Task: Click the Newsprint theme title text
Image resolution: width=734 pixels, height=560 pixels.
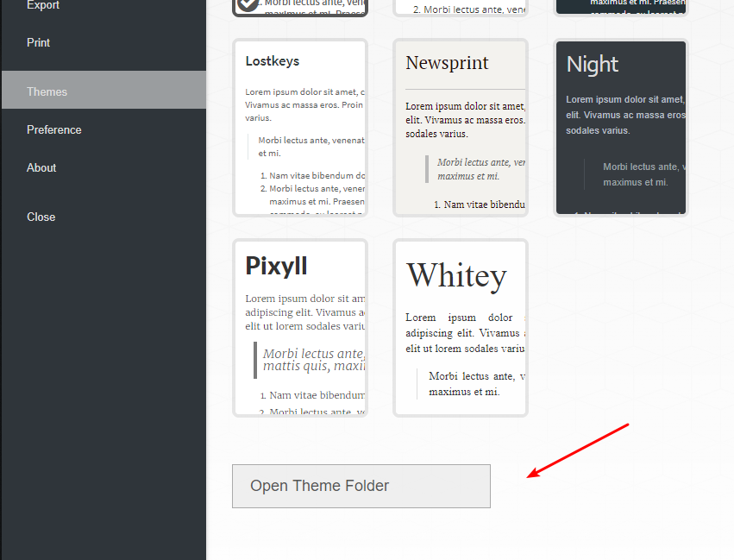Action: coord(447,63)
